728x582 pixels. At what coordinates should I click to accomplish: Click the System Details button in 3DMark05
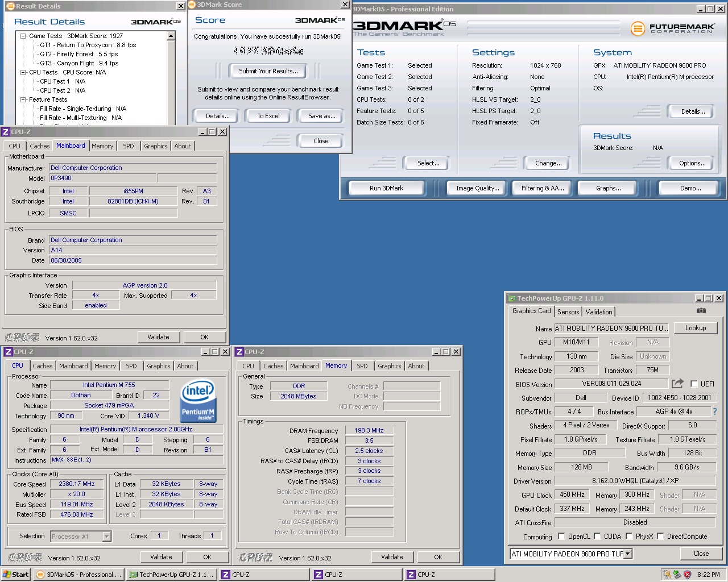[x=693, y=111]
